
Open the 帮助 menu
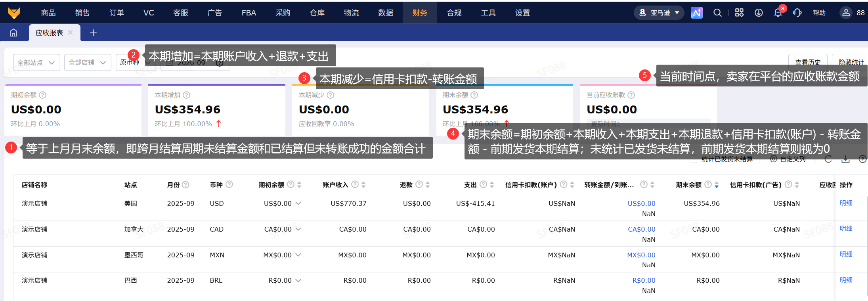pyautogui.click(x=819, y=13)
